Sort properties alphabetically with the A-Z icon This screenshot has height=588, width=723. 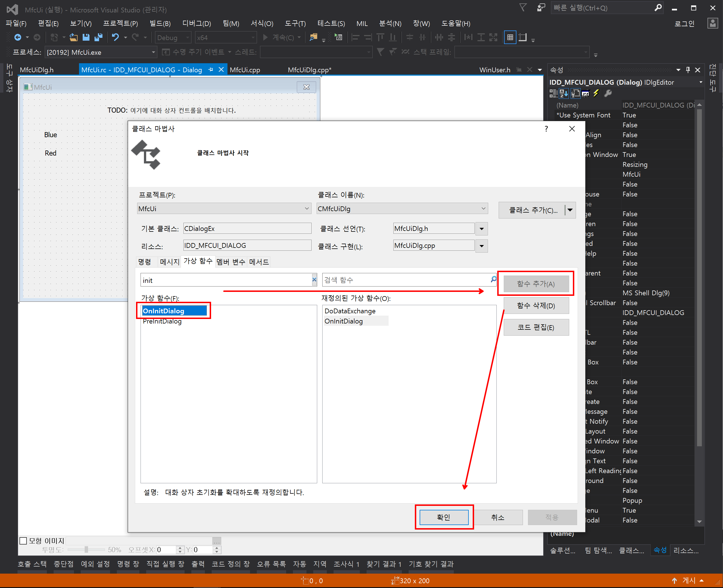tap(564, 93)
